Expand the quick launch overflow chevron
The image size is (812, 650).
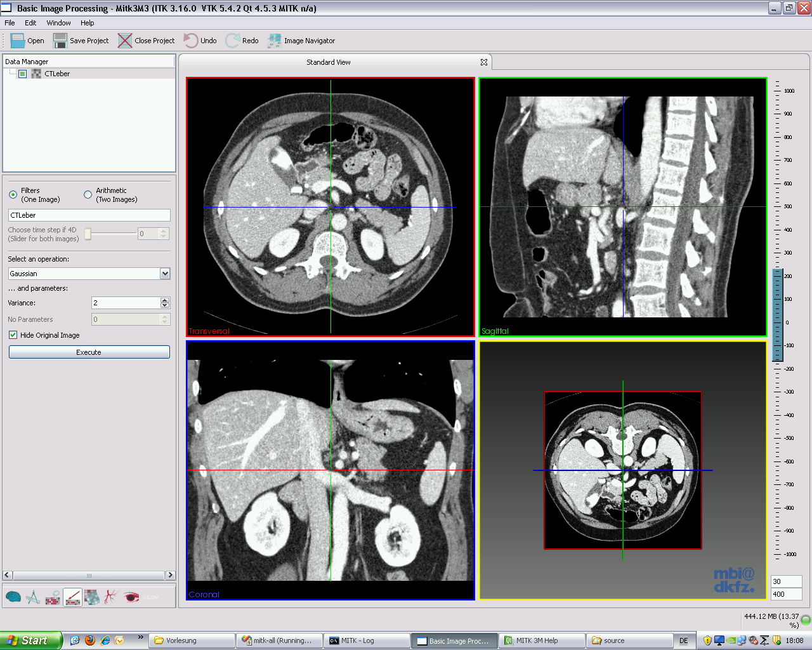[140, 637]
